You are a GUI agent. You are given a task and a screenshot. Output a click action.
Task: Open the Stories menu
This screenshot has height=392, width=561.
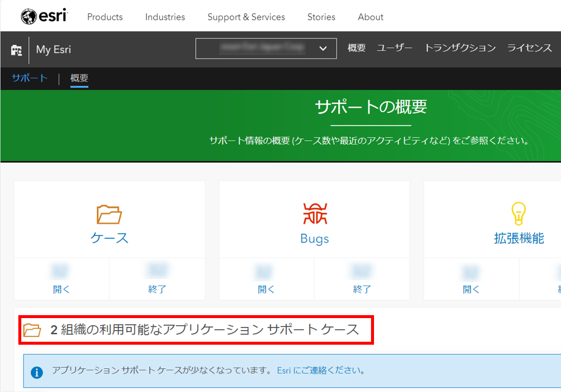(x=321, y=17)
